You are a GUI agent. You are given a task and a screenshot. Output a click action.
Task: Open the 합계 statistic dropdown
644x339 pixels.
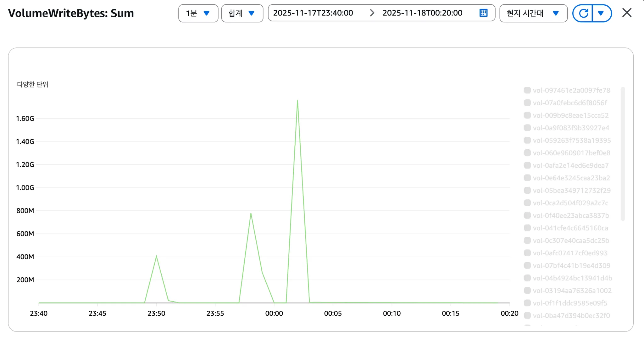(x=242, y=13)
